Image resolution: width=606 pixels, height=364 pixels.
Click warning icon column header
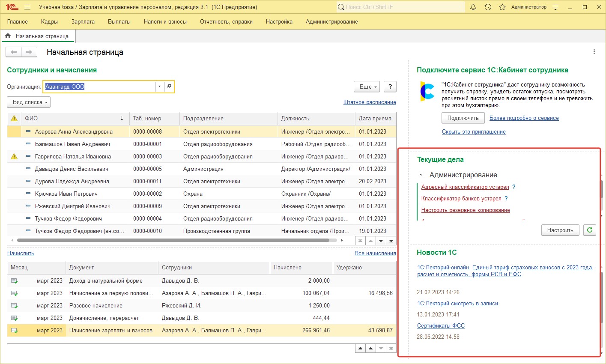14,118
